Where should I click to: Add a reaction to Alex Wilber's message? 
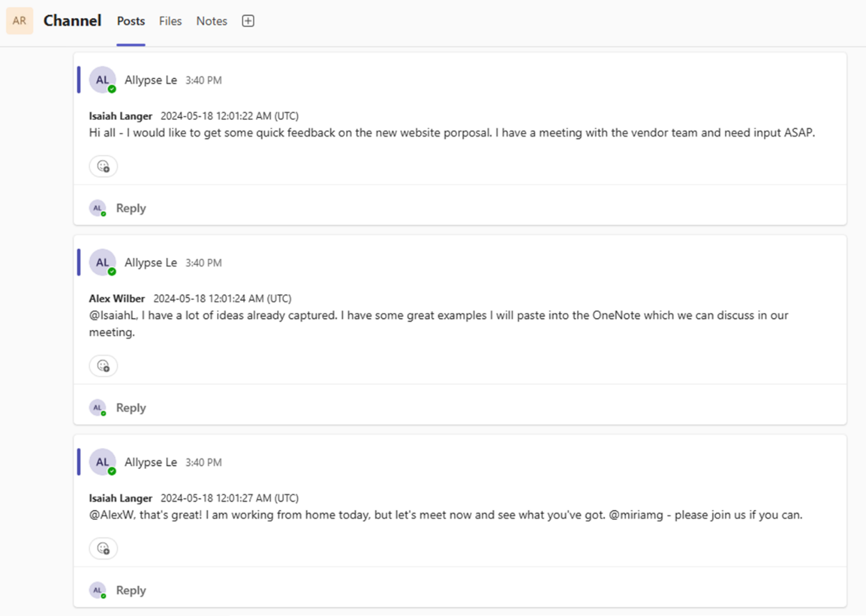point(103,365)
